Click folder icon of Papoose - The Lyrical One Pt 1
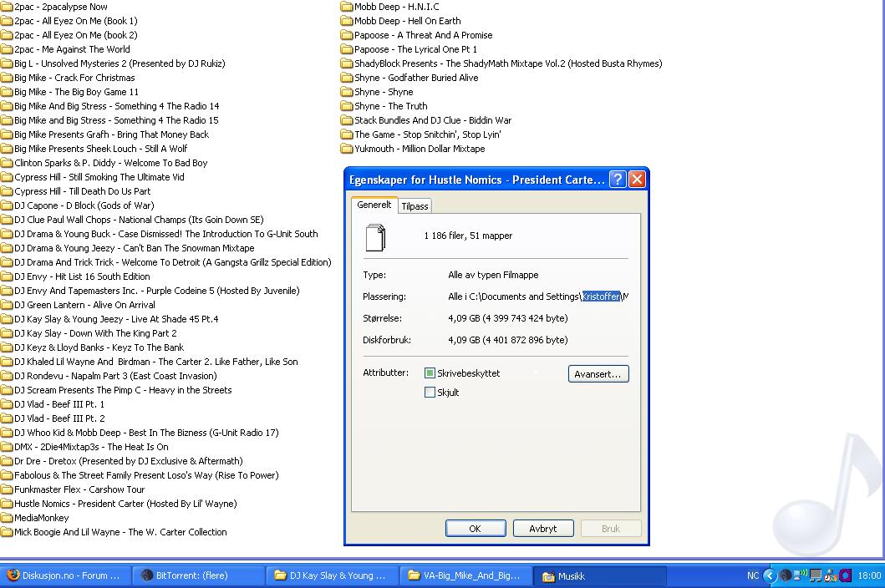This screenshot has width=885, height=588. click(347, 49)
